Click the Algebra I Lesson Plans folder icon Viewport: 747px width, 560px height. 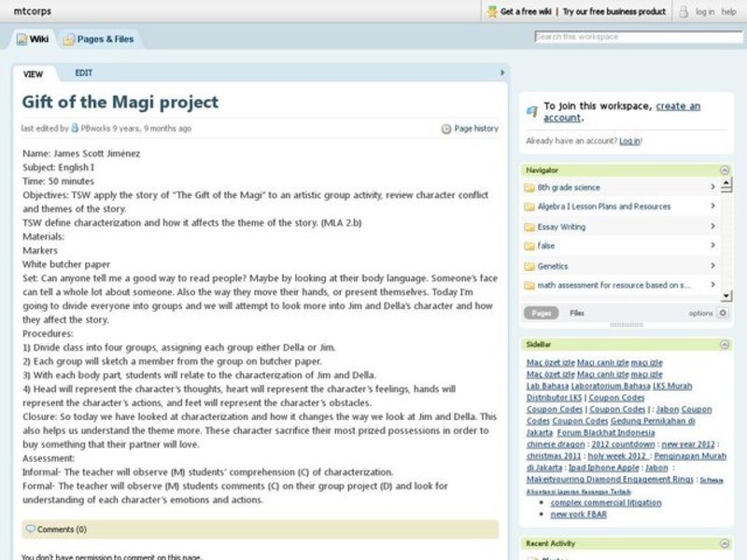529,205
